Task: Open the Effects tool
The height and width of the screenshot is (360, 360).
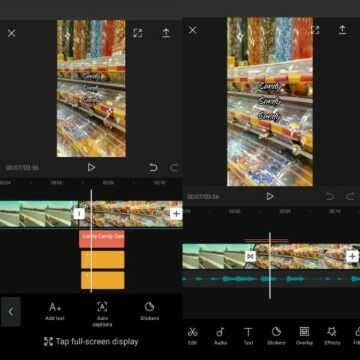Action: [x=332, y=336]
